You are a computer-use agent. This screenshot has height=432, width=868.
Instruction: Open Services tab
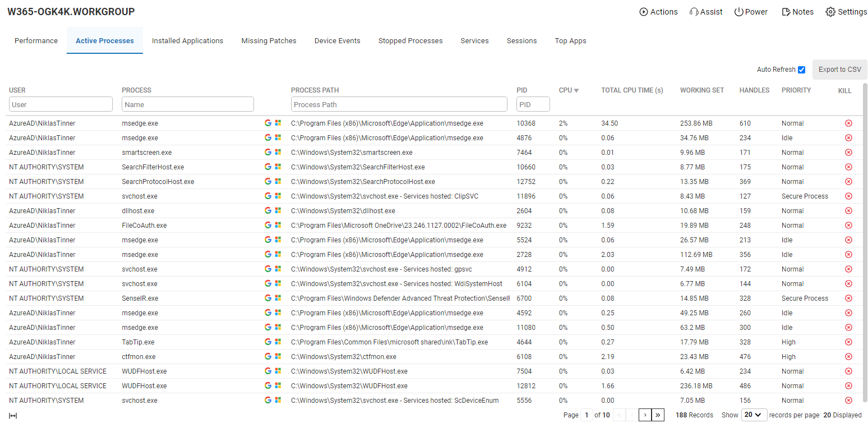point(474,40)
